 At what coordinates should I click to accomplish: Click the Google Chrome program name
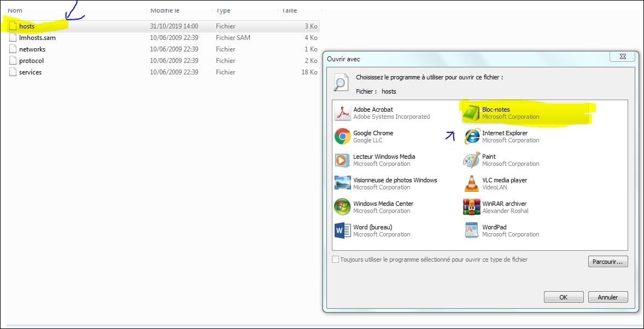pos(373,133)
